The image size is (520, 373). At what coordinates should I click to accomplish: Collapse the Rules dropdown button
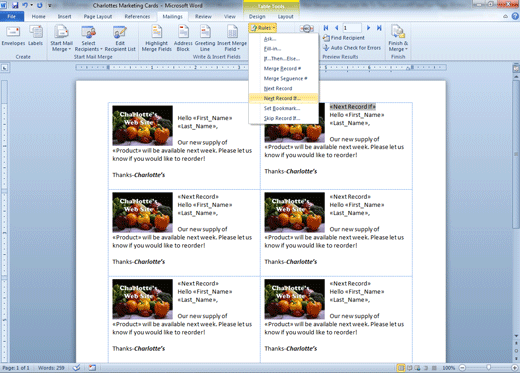click(x=263, y=28)
